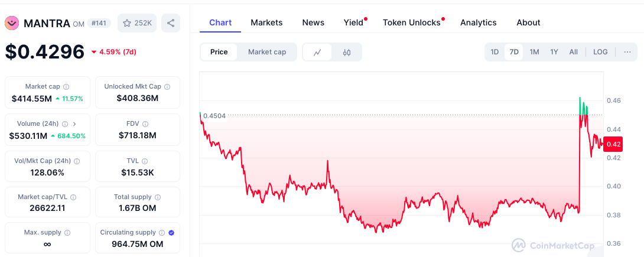Switch to candlestick chart icon

tap(347, 52)
